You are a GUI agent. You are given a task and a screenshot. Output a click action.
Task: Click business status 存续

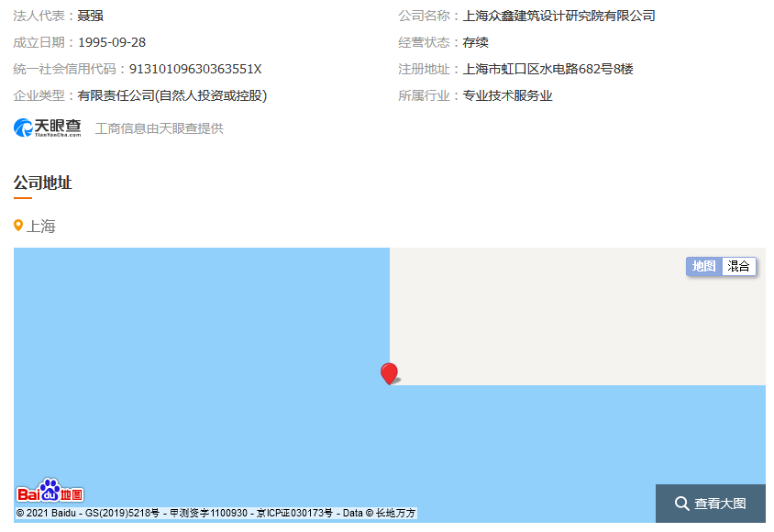[x=475, y=42]
